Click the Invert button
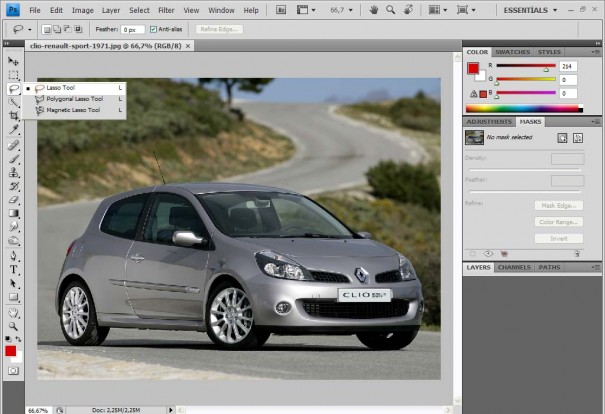This screenshot has height=414, width=605. tap(559, 238)
